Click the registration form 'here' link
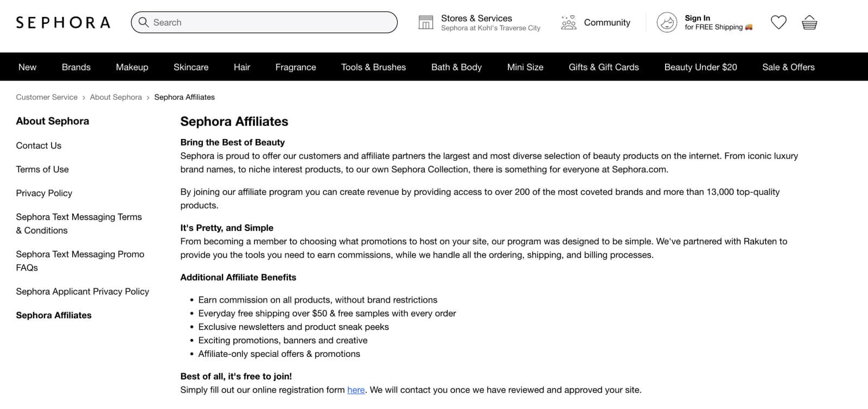The width and height of the screenshot is (868, 409). point(356,390)
